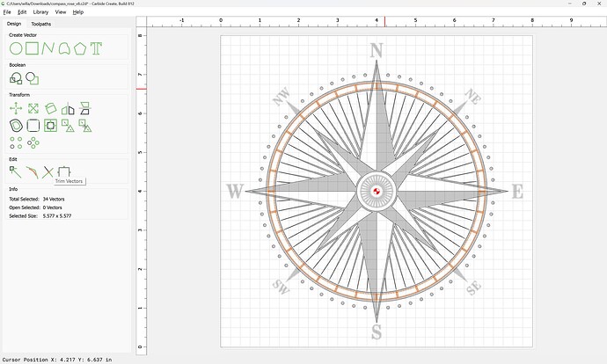Open the File menu
The width and height of the screenshot is (607, 364).
pos(7,12)
